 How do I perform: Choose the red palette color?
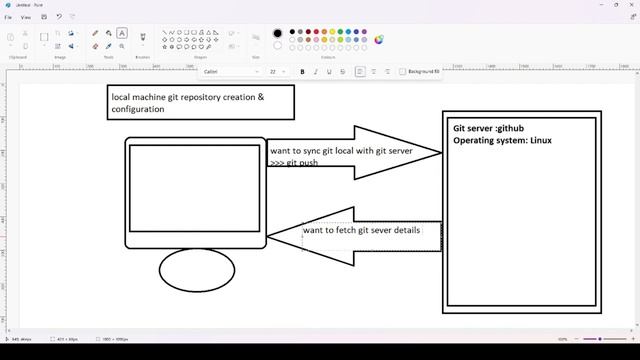click(x=316, y=32)
